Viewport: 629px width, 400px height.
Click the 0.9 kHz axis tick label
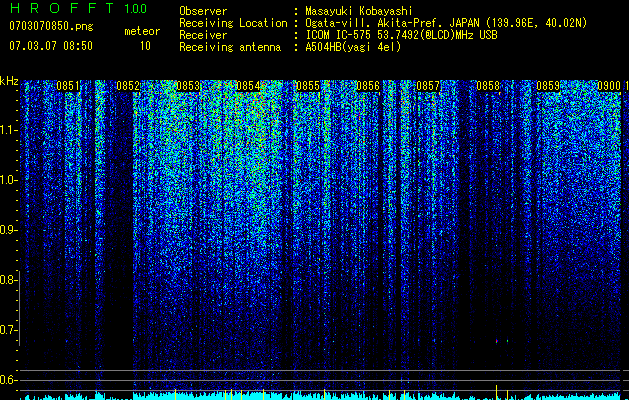tap(8, 230)
